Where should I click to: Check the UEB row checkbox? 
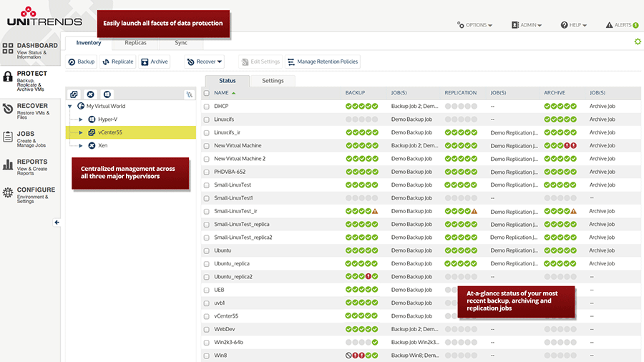(x=207, y=290)
